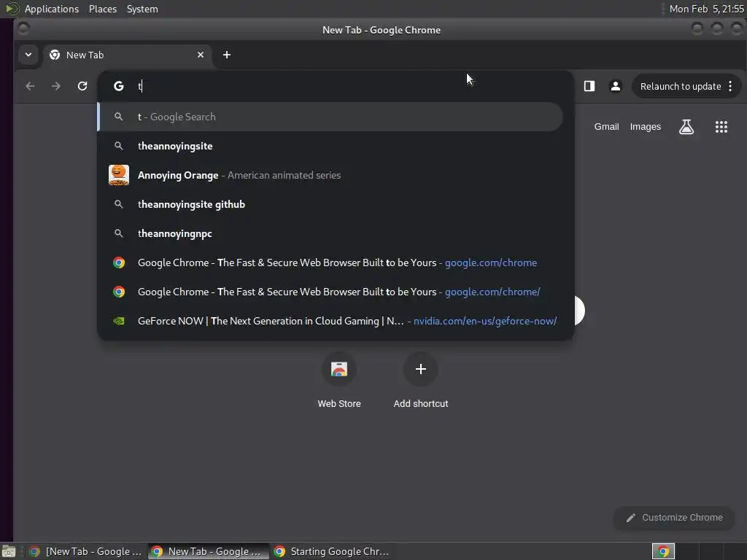Click the Annoying Orange thumbnail
747x560 pixels.
pyautogui.click(x=119, y=175)
